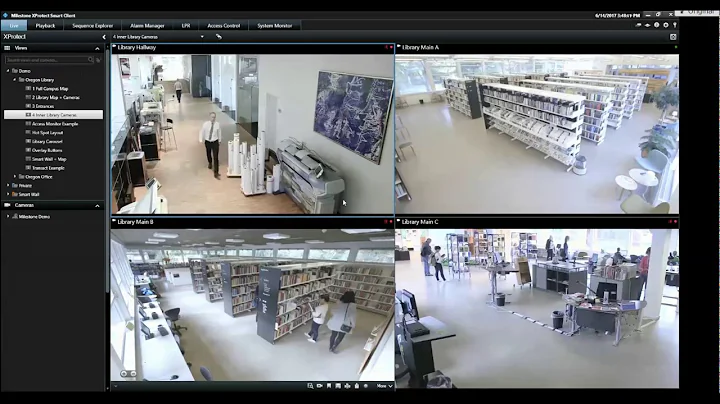The image size is (720, 404).
Task: Open the detailed bookmark icon in camera toolbar
Action: tap(338, 386)
